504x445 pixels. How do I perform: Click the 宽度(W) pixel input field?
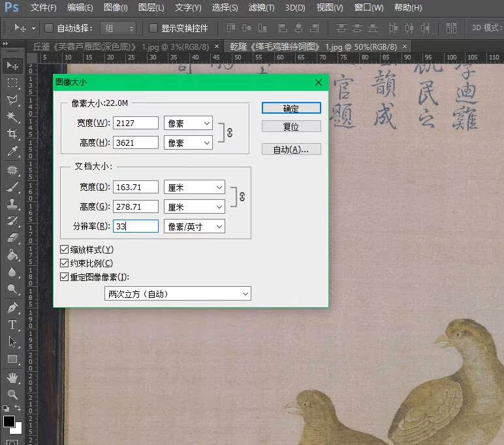pyautogui.click(x=136, y=124)
